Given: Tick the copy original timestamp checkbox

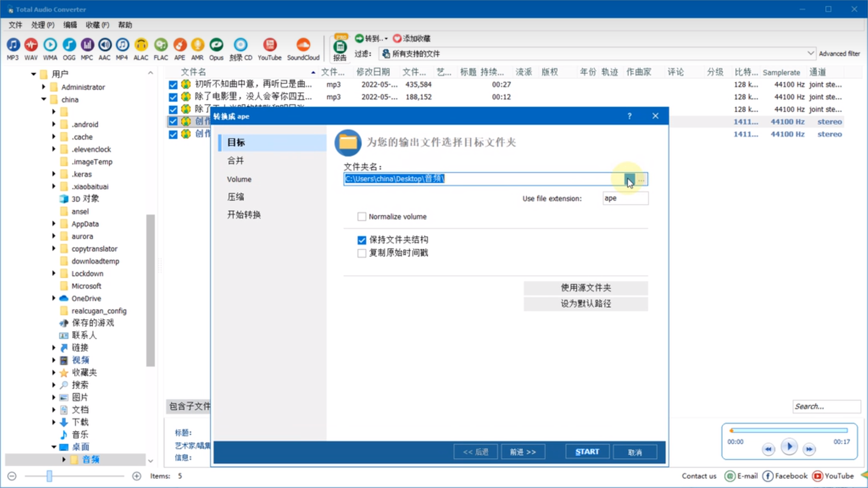Looking at the screenshot, I should [362, 253].
